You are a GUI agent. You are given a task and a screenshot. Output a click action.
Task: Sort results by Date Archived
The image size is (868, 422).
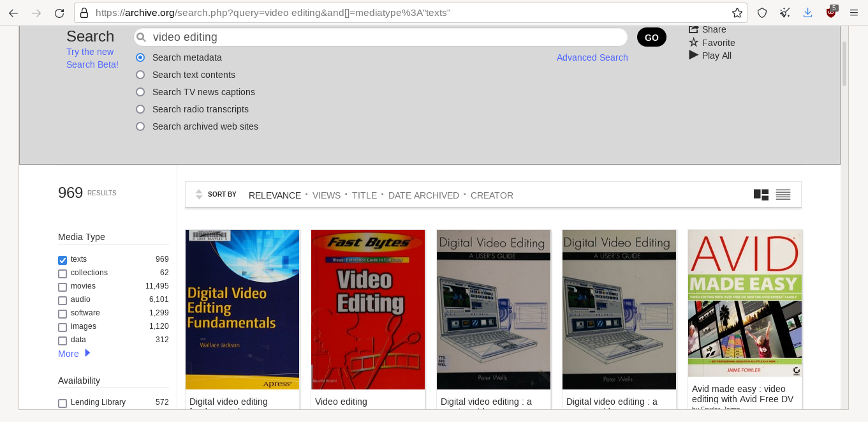(x=423, y=195)
